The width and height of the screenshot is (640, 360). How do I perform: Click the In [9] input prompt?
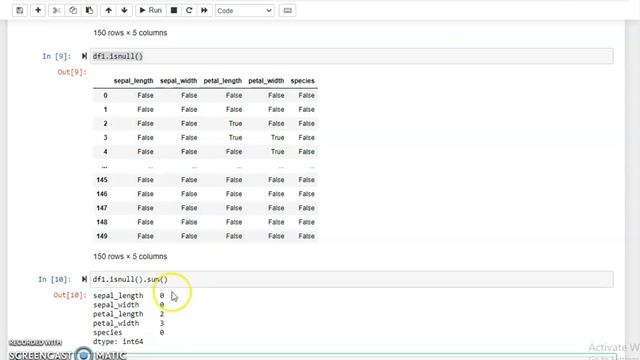coord(56,56)
